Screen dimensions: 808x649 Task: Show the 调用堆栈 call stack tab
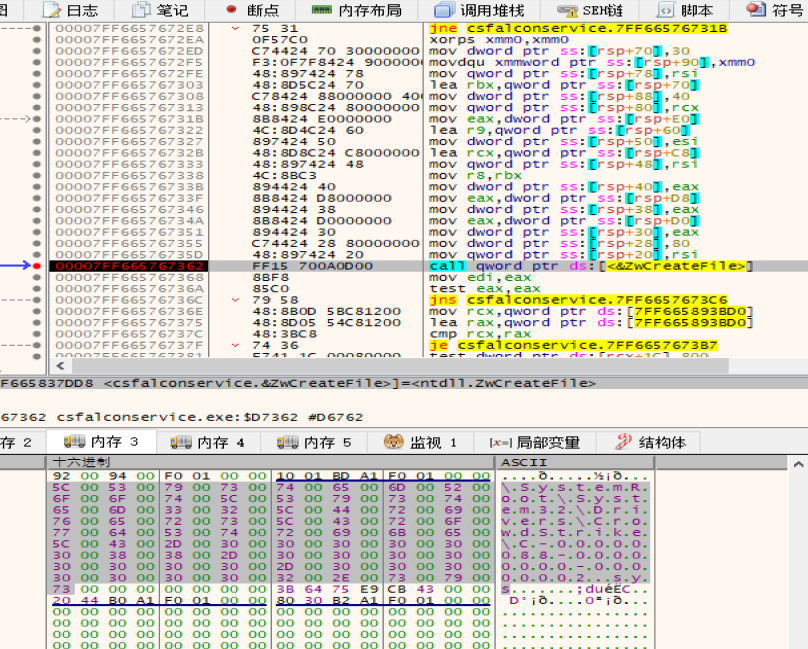coord(479,10)
